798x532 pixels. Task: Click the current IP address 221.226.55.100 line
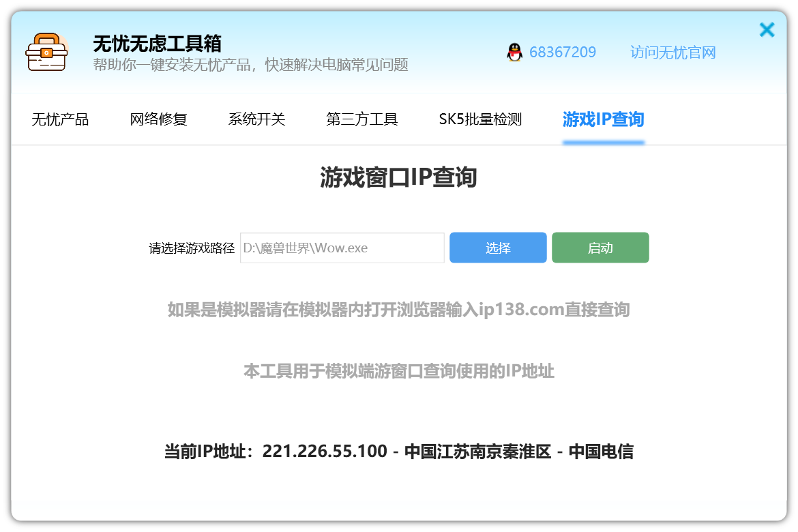(x=398, y=452)
